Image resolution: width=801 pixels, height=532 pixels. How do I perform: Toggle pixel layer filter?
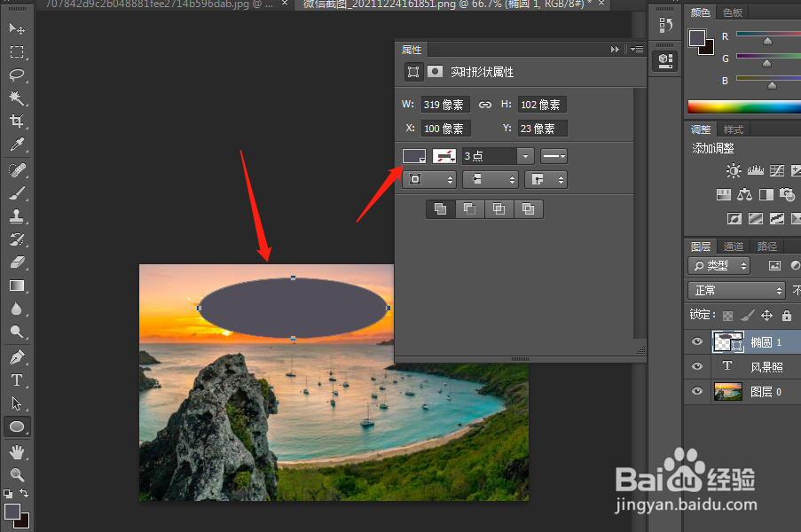[x=775, y=265]
